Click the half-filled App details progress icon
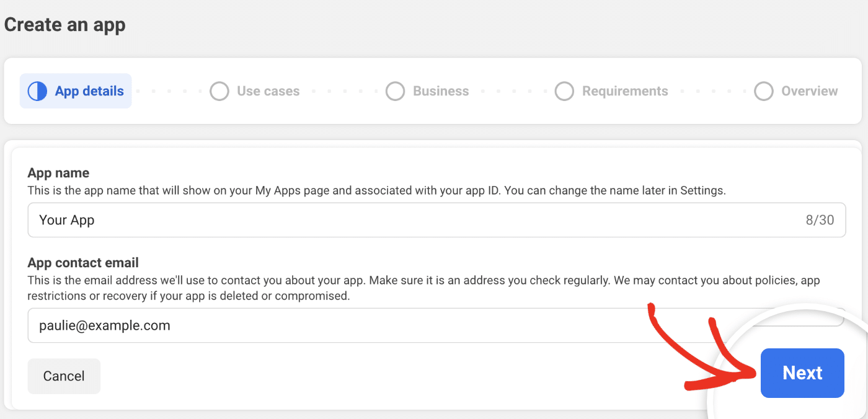This screenshot has width=868, height=419. click(x=37, y=90)
